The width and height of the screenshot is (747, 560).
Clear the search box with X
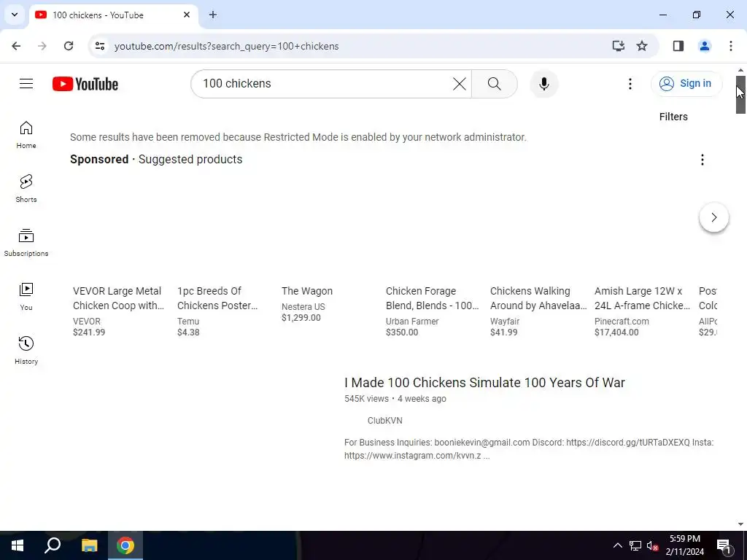(460, 84)
